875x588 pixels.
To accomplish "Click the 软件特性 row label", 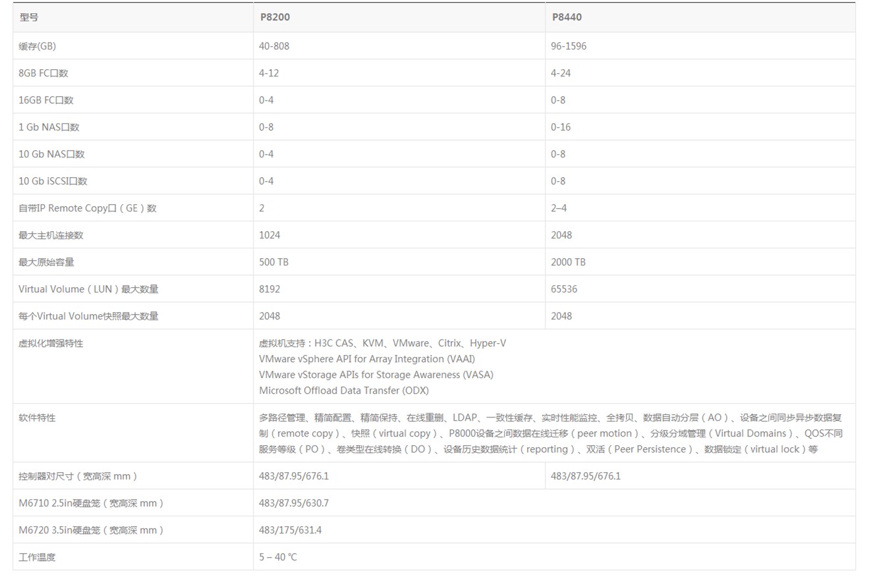I will click(37, 417).
